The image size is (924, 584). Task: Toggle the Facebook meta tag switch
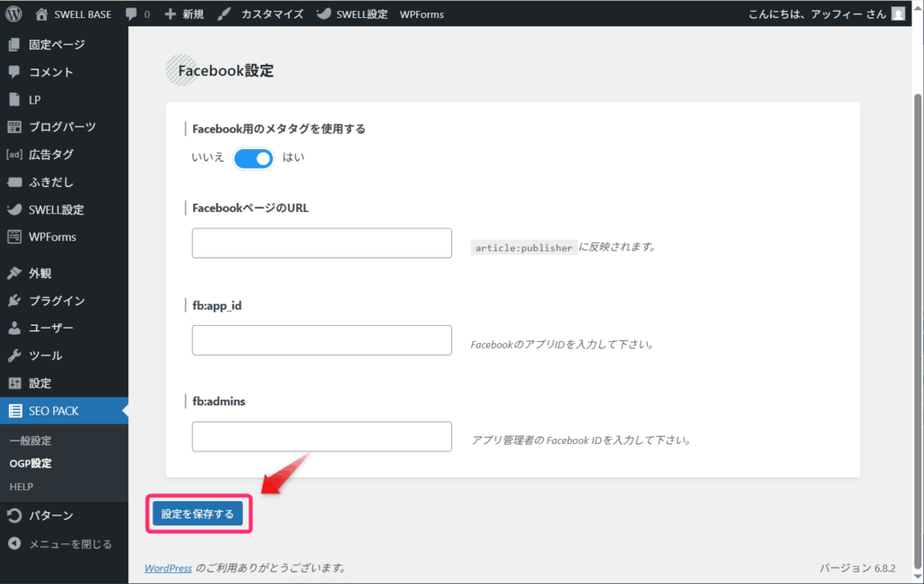[x=254, y=159]
